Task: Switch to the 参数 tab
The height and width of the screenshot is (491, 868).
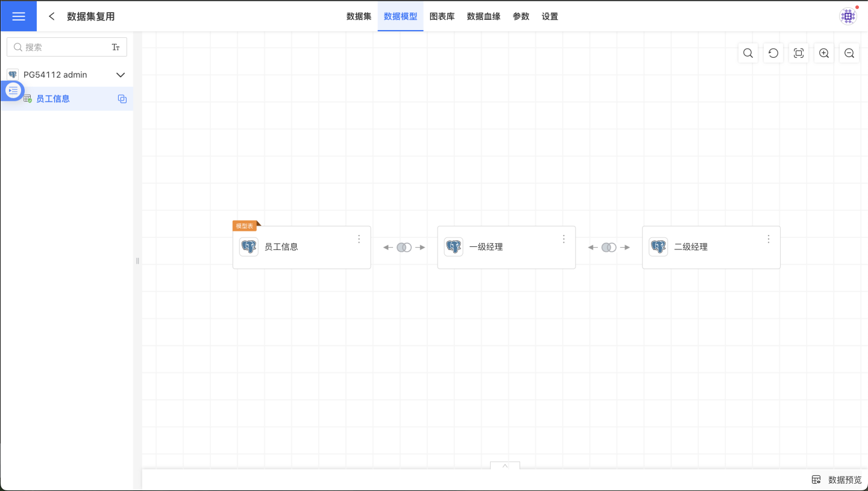Action: 521,16
